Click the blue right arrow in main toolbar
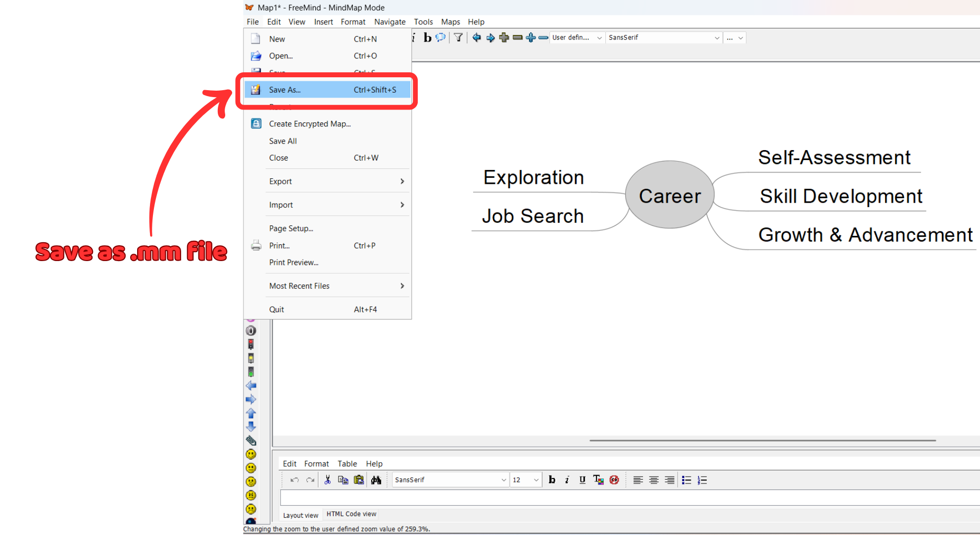The height and width of the screenshot is (535, 980). click(490, 38)
